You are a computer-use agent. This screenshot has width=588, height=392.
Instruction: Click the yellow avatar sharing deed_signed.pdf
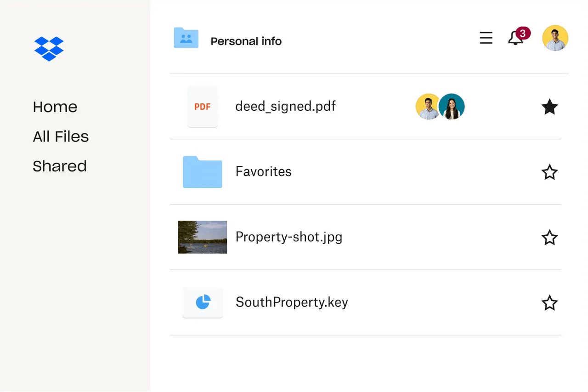428,107
